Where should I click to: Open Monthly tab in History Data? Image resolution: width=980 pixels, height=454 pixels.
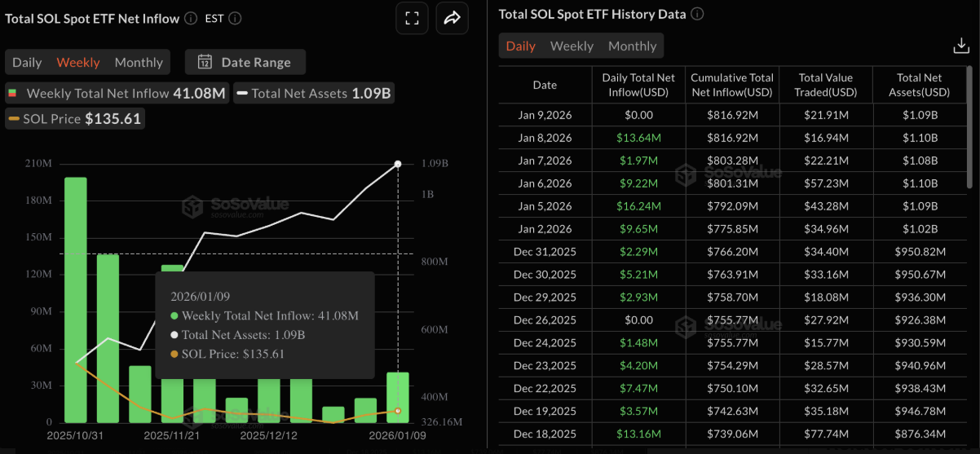tap(632, 46)
